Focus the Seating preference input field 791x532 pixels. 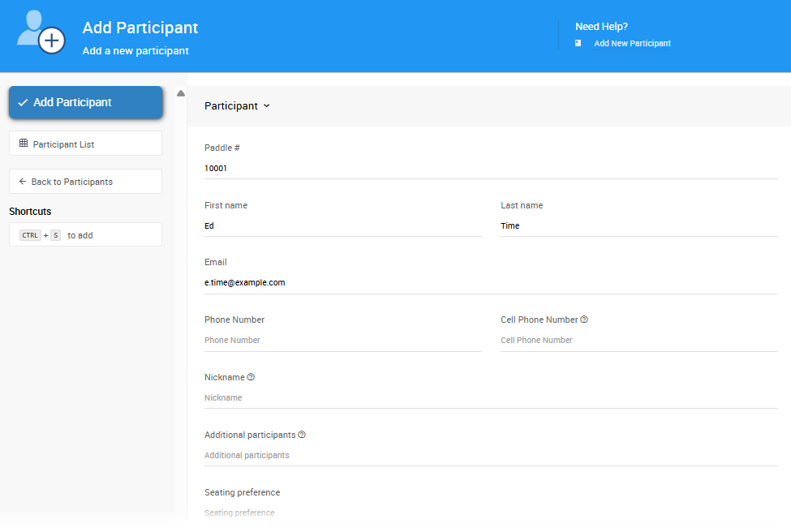pyautogui.click(x=491, y=513)
